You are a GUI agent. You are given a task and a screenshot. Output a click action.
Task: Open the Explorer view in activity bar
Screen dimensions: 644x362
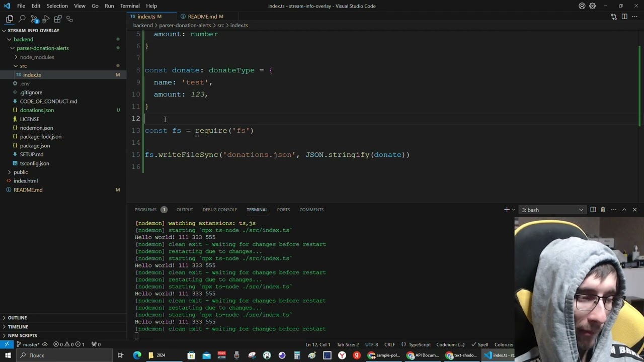coord(10,19)
